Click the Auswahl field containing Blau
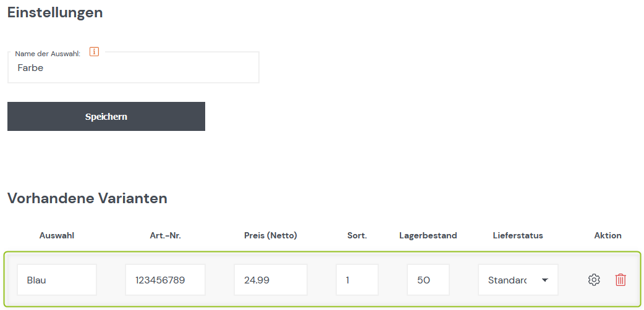Screen dimensions: 644x310 57,280
